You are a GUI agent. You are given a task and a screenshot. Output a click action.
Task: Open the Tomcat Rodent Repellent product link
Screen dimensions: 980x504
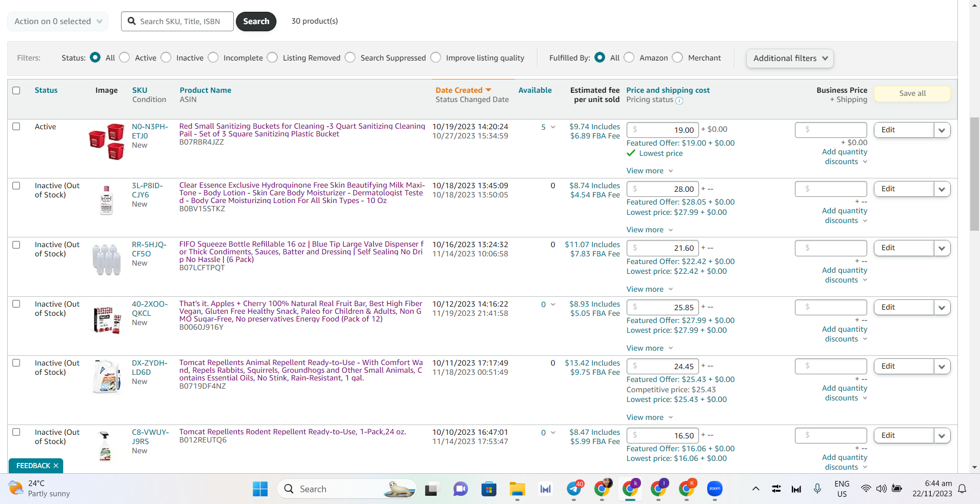coord(292,432)
